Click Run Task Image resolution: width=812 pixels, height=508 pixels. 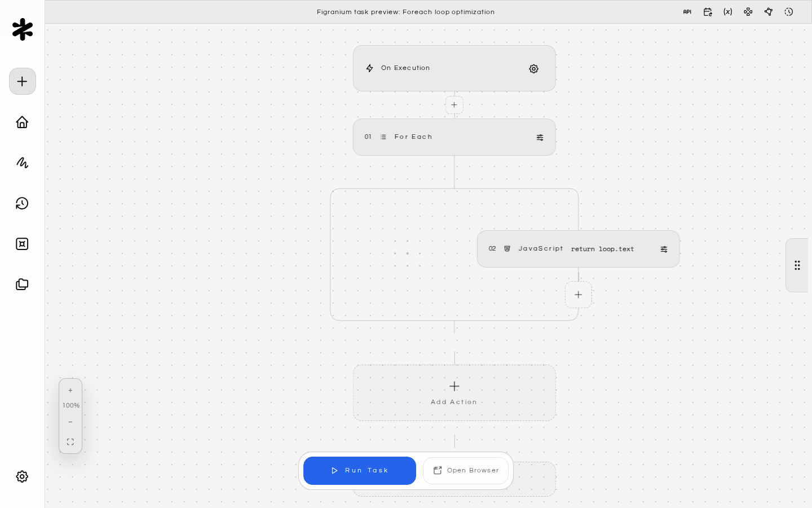360,471
